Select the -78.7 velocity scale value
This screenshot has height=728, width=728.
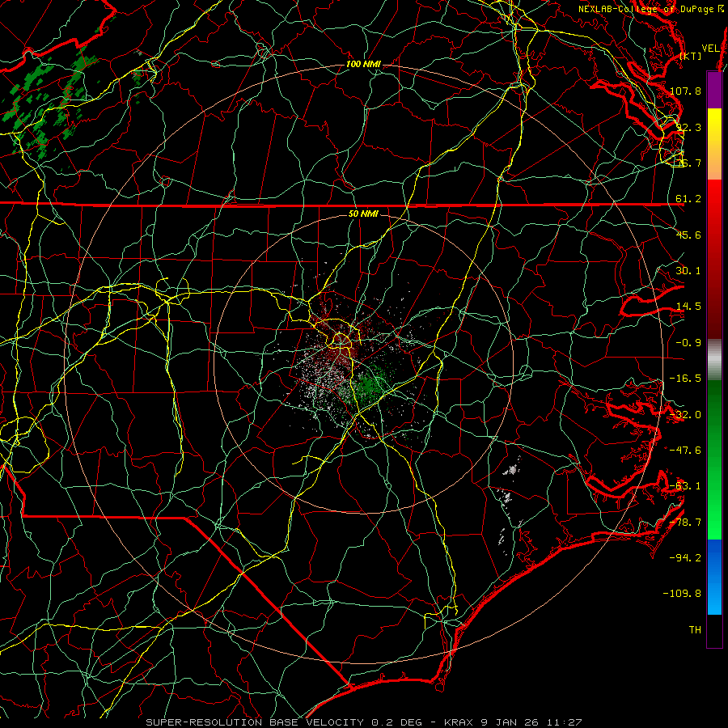[685, 523]
